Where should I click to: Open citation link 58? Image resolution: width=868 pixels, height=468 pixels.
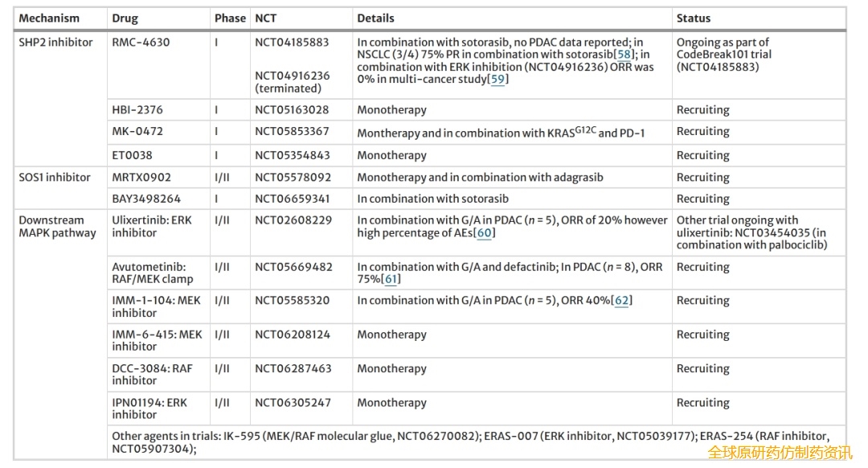(624, 55)
